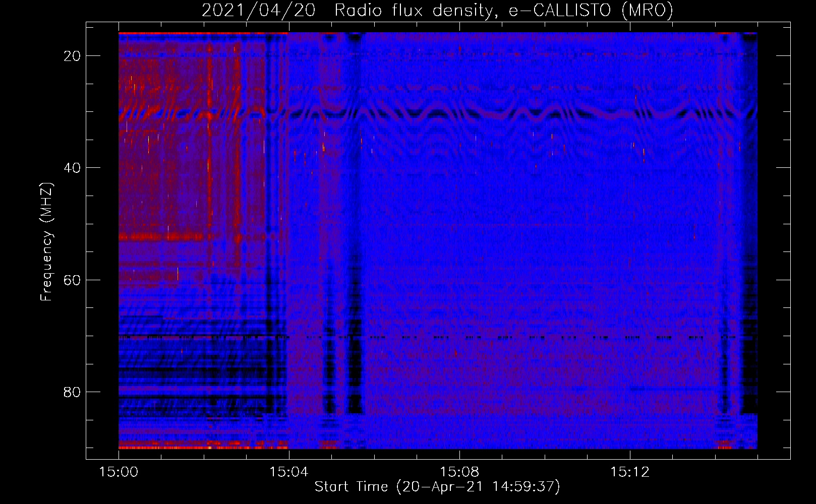Click the frequency tick label "40"

72,168
